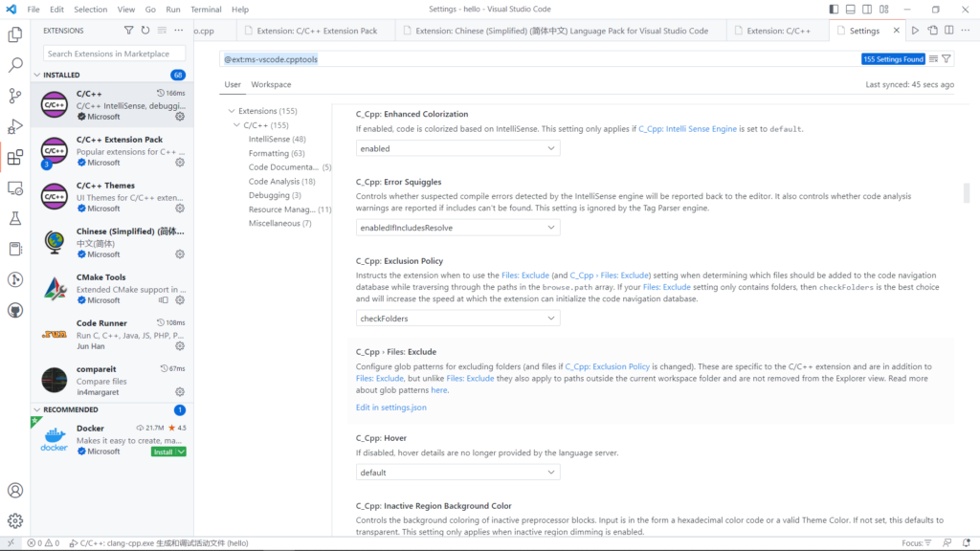Click the Edit in settings.json link
Image resolution: width=980 pixels, height=551 pixels.
click(391, 408)
